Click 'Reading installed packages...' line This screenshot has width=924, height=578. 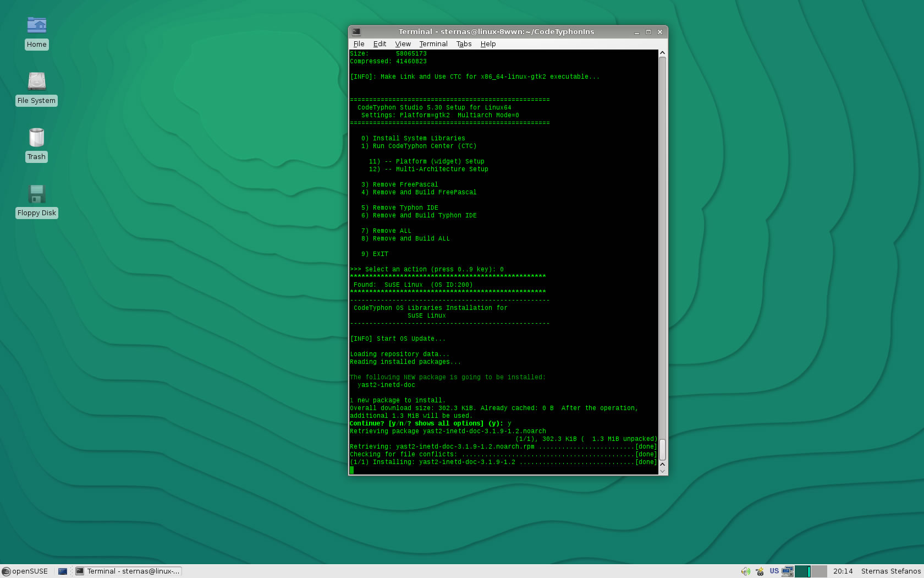tap(405, 362)
